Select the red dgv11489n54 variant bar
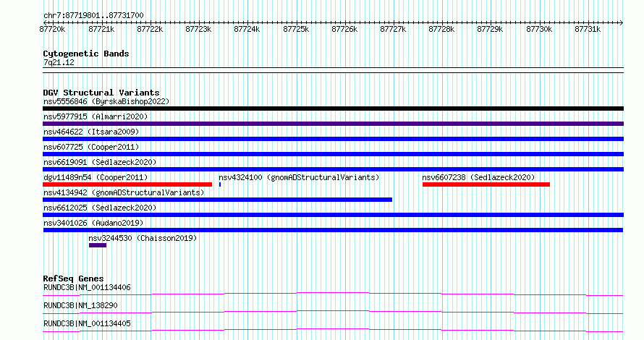Viewport: 644px width, 340px height. coord(127,184)
